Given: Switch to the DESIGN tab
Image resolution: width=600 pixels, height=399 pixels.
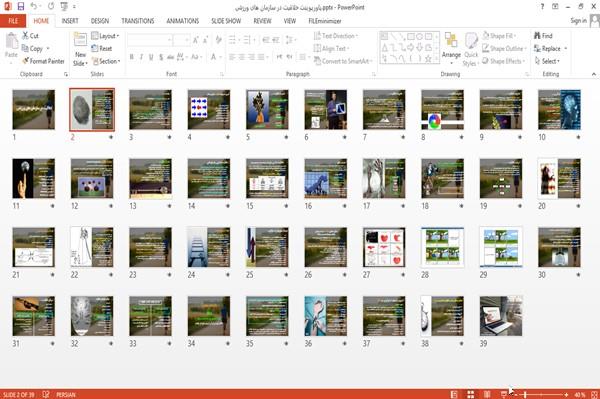Looking at the screenshot, I should pyautogui.click(x=100, y=21).
